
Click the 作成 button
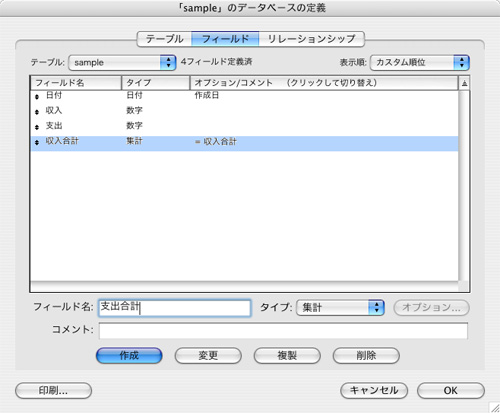click(129, 355)
